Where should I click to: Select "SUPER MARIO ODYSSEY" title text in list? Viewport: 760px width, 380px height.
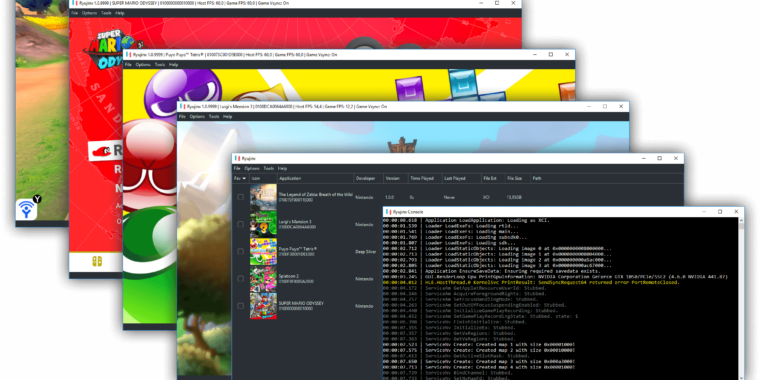pyautogui.click(x=301, y=303)
